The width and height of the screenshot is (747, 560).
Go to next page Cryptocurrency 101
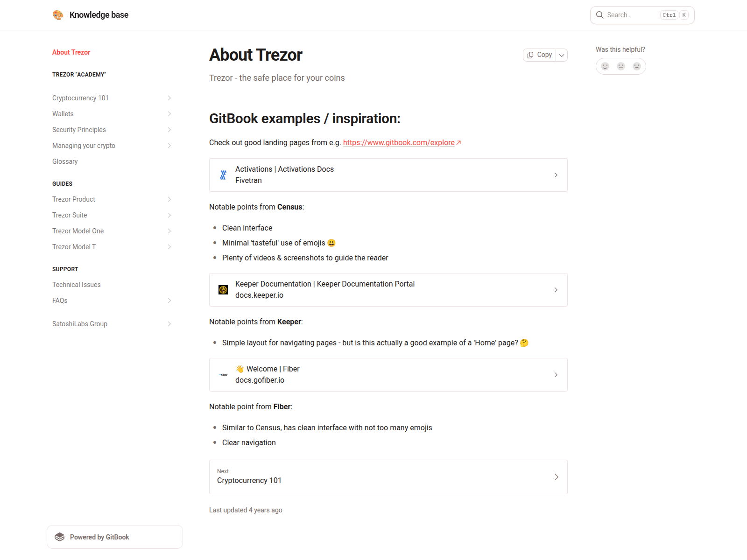tap(388, 477)
